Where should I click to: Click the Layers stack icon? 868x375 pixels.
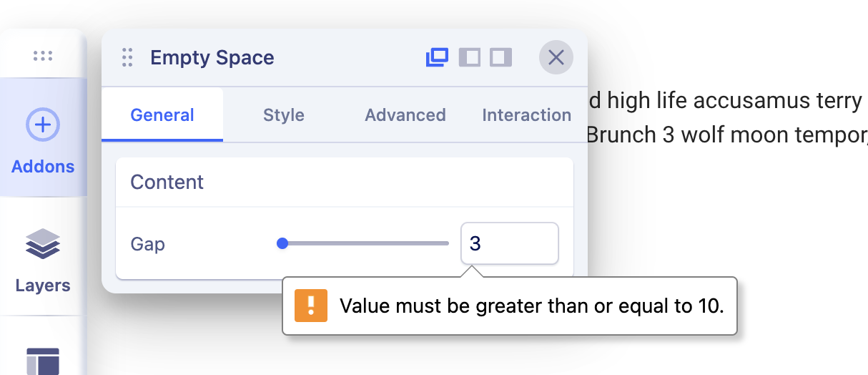click(x=43, y=244)
